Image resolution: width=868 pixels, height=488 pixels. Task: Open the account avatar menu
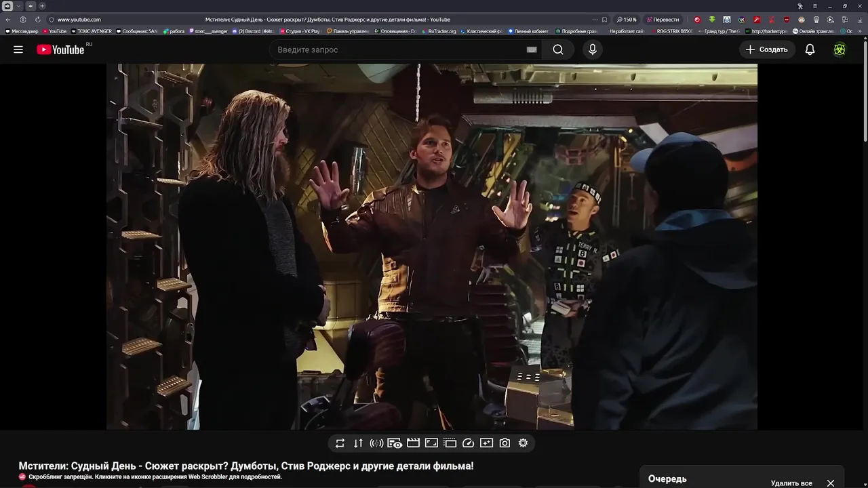click(840, 49)
